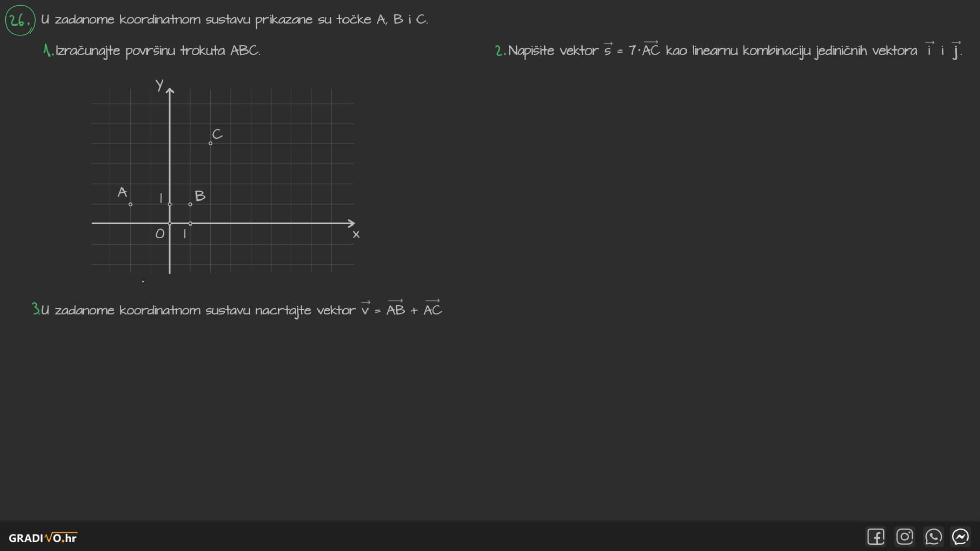Click point A on the grid
Image resolution: width=980 pixels, height=551 pixels.
[130, 204]
